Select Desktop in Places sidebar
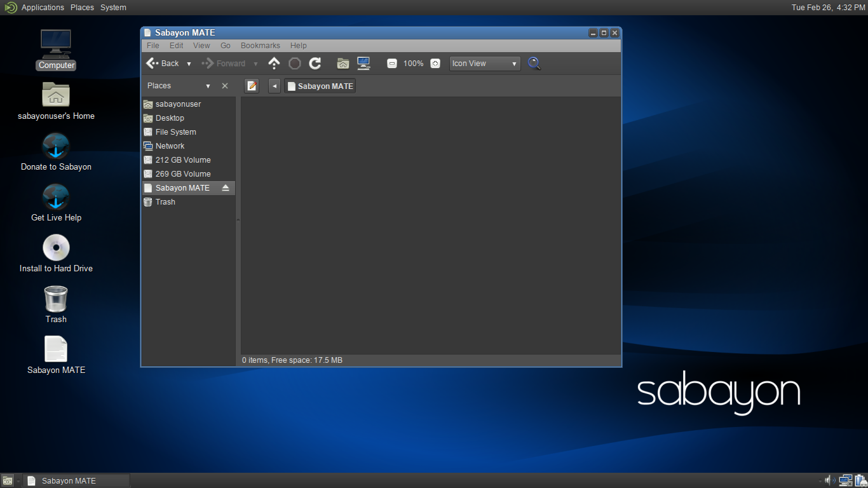 [x=188, y=118]
